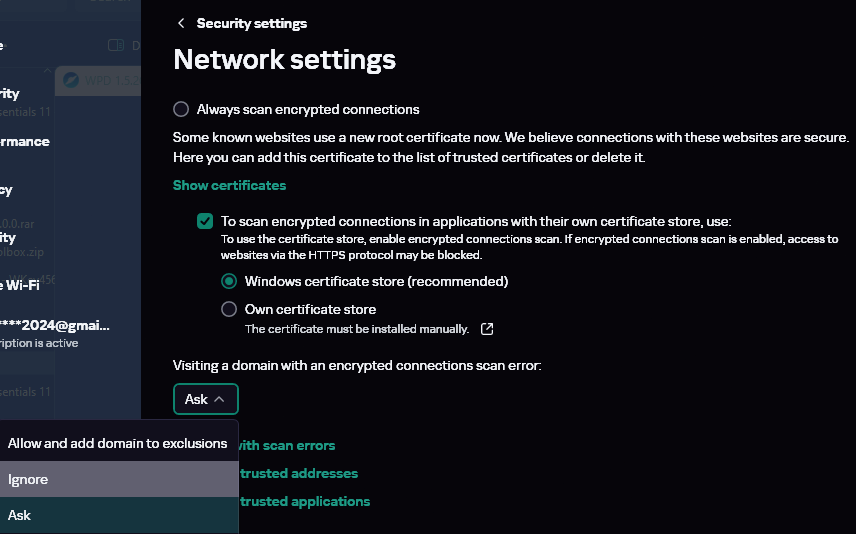Open the trusted addresses link
This screenshot has width=856, height=534.
click(298, 473)
